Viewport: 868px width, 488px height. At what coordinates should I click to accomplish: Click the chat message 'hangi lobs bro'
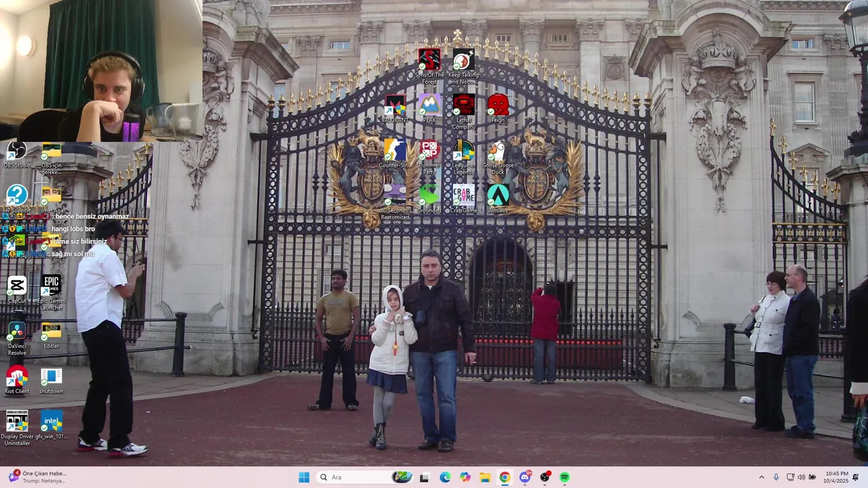[x=73, y=229]
